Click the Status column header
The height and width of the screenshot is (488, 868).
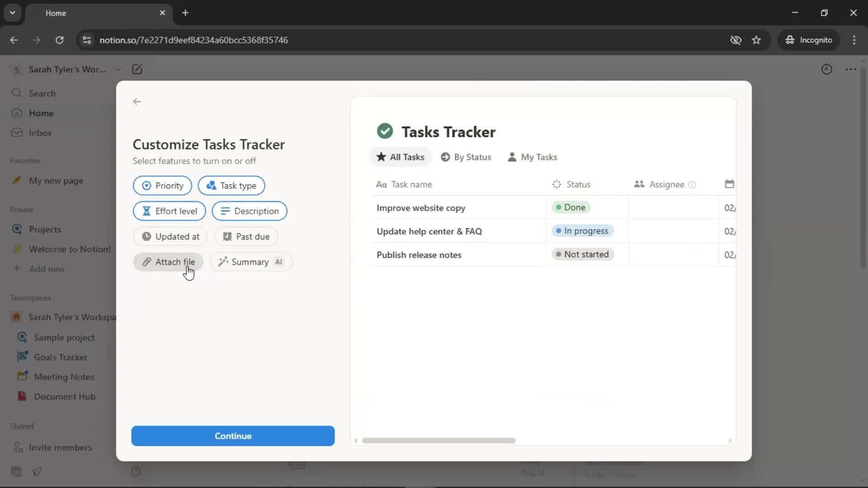[x=571, y=184]
